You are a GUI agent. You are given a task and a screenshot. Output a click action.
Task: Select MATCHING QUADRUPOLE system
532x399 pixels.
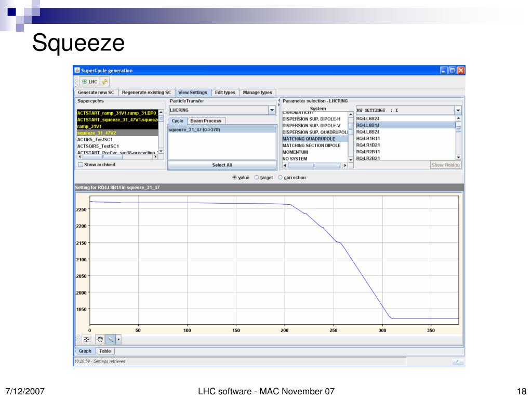[x=315, y=139]
